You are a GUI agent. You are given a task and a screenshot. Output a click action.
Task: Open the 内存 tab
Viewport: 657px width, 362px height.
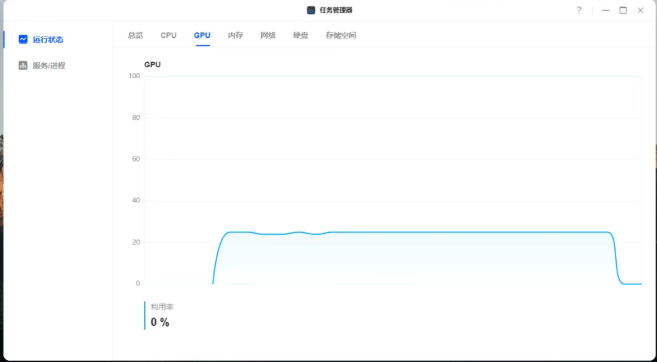coord(235,35)
